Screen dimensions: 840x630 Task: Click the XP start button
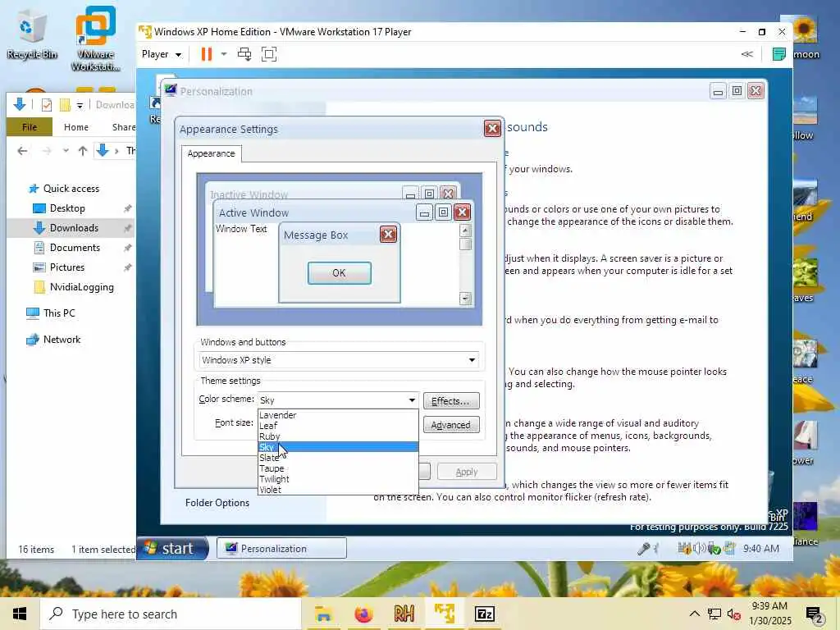coord(172,549)
